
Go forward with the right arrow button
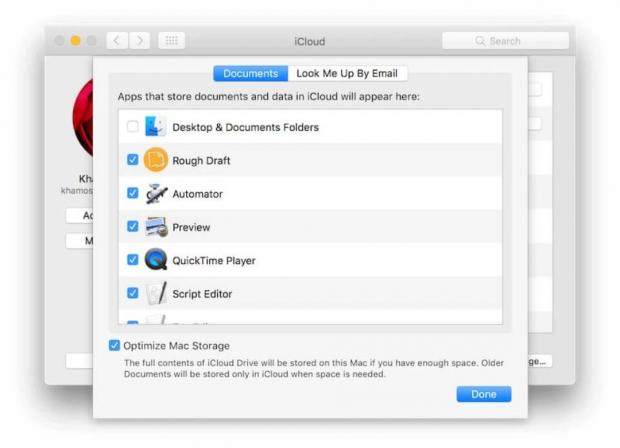[x=139, y=41]
